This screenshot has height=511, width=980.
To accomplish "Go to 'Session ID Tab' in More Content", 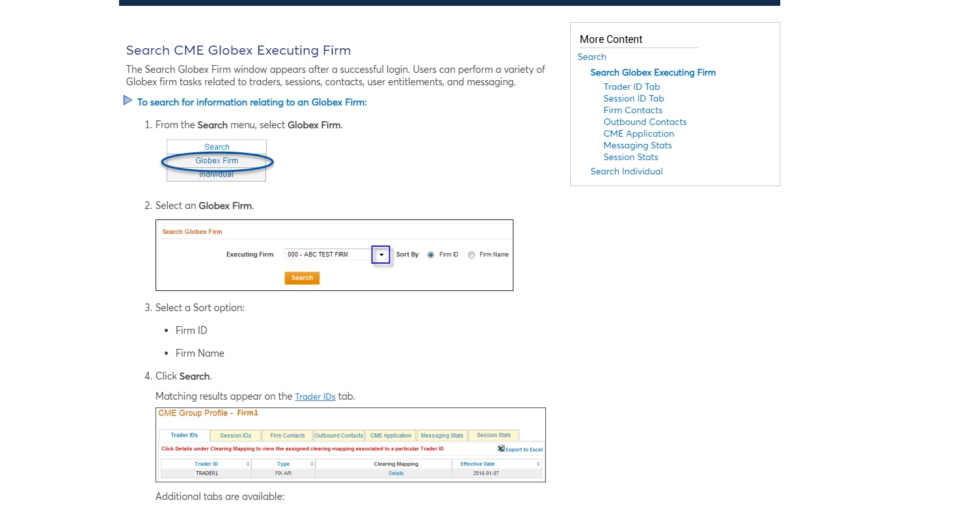I will (x=634, y=98).
